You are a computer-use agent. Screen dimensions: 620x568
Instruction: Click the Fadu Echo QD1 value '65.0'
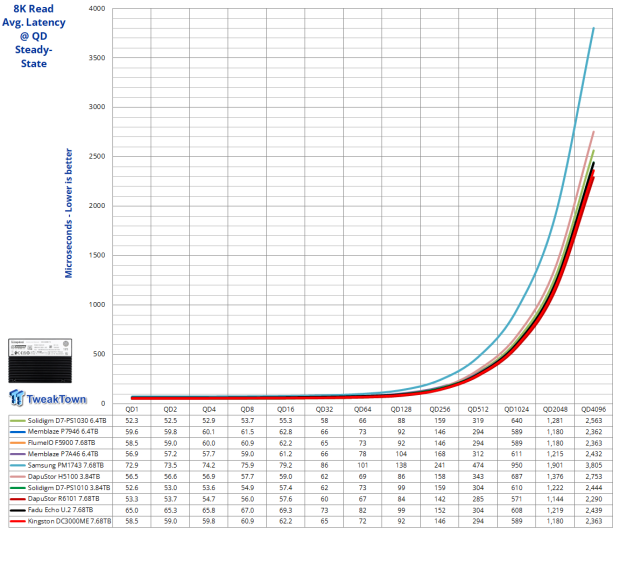pos(132,510)
